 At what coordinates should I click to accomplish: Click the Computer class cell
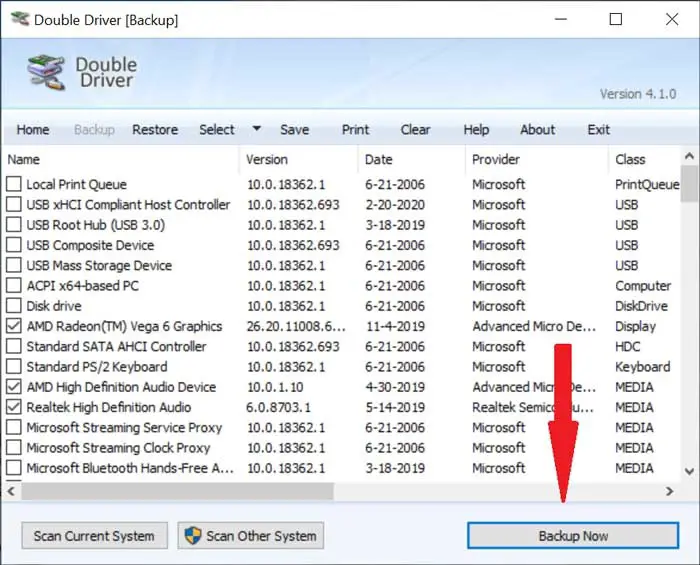pos(643,286)
